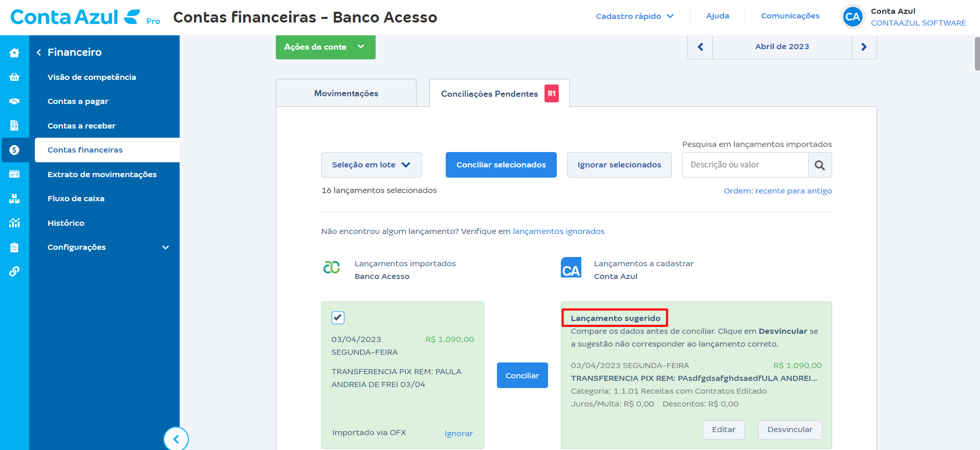Open Visão de competência menu item
Screen dimensions: 980x450
coord(92,77)
